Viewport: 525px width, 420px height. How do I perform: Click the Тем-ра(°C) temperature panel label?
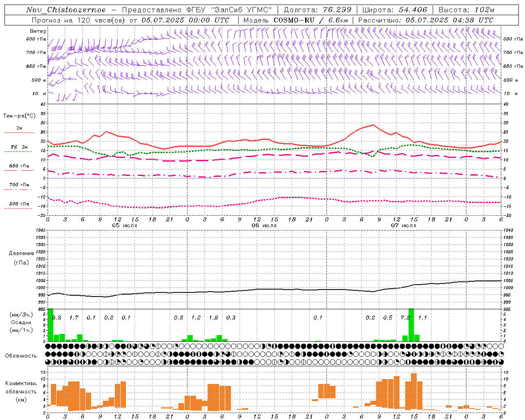point(19,116)
